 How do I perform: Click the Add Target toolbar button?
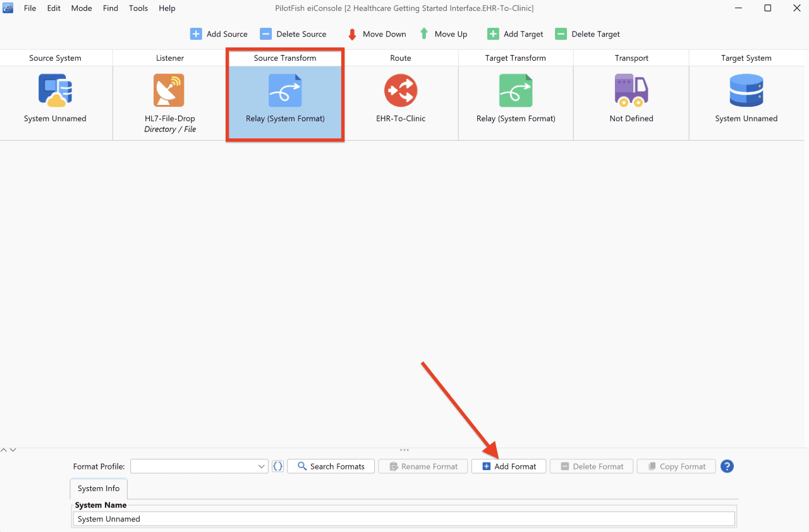pyautogui.click(x=515, y=34)
